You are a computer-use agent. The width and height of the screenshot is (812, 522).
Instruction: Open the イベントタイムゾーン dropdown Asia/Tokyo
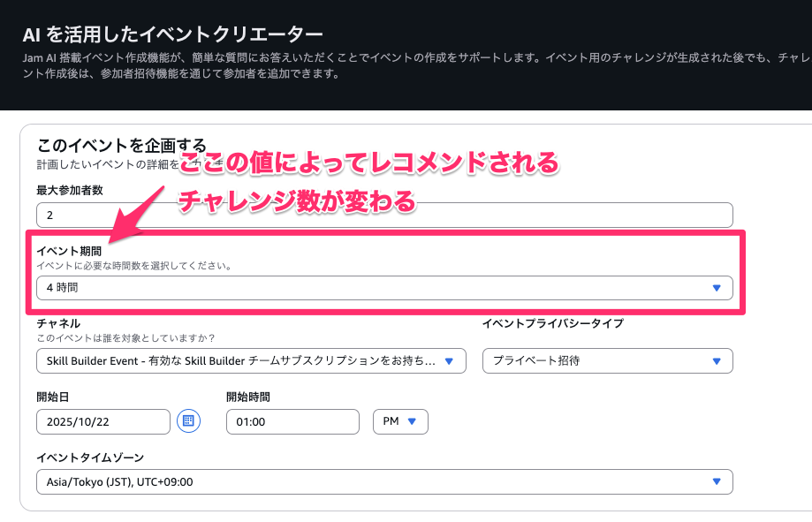384,482
